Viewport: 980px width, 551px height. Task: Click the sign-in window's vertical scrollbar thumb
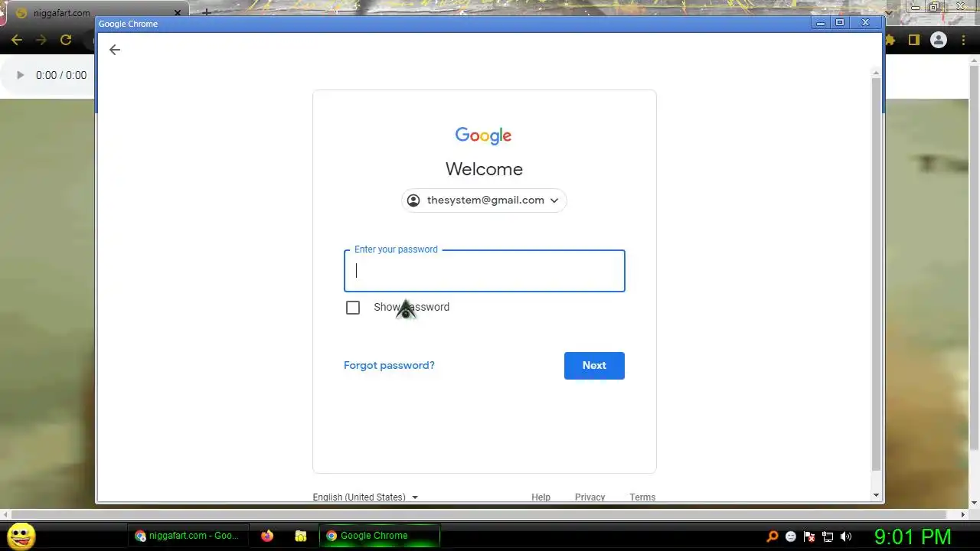point(876,273)
